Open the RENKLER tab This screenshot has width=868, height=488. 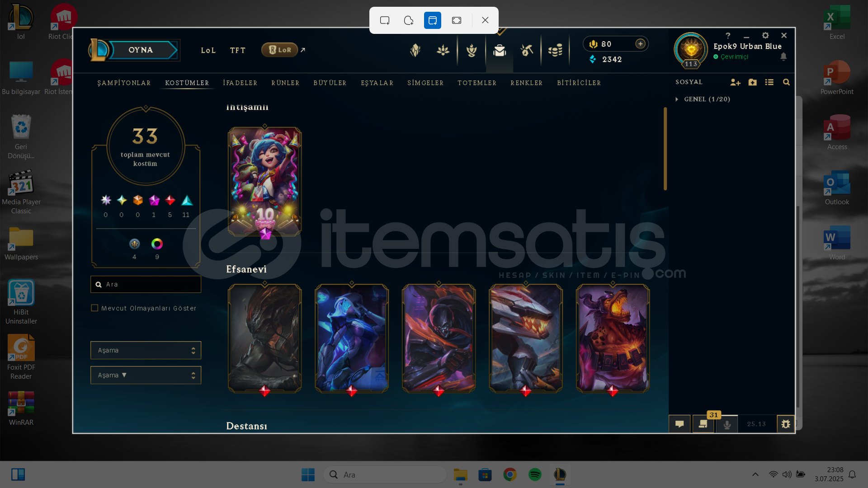pos(527,83)
